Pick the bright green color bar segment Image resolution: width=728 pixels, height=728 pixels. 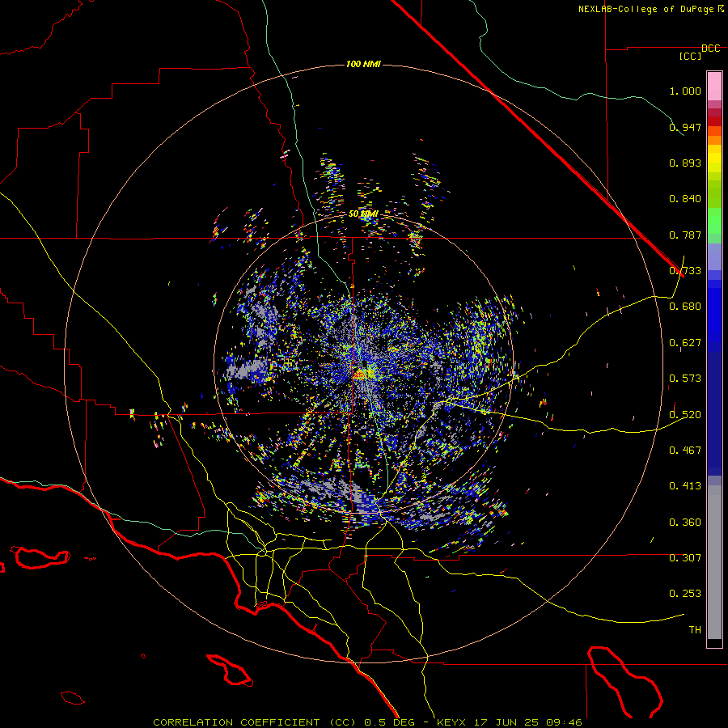(x=714, y=221)
